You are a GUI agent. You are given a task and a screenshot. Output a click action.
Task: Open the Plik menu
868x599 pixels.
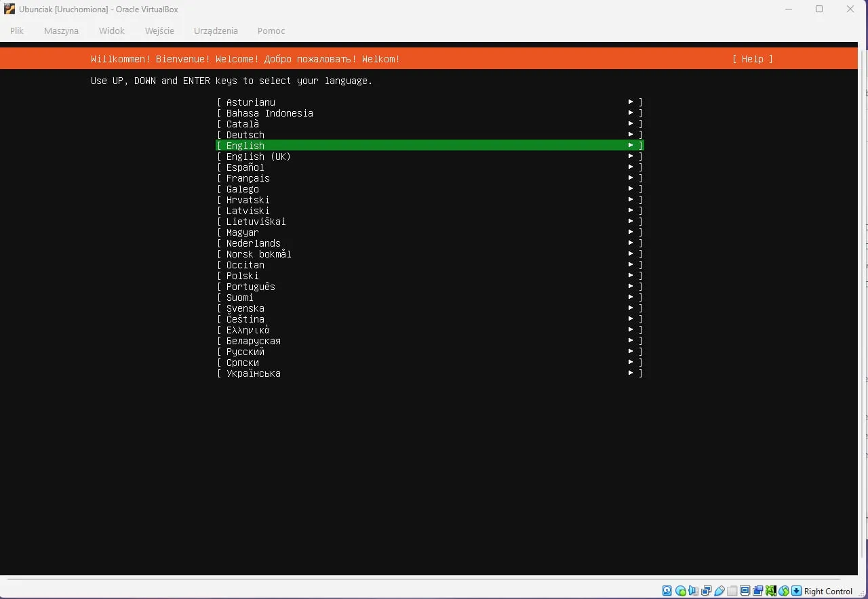(x=17, y=30)
